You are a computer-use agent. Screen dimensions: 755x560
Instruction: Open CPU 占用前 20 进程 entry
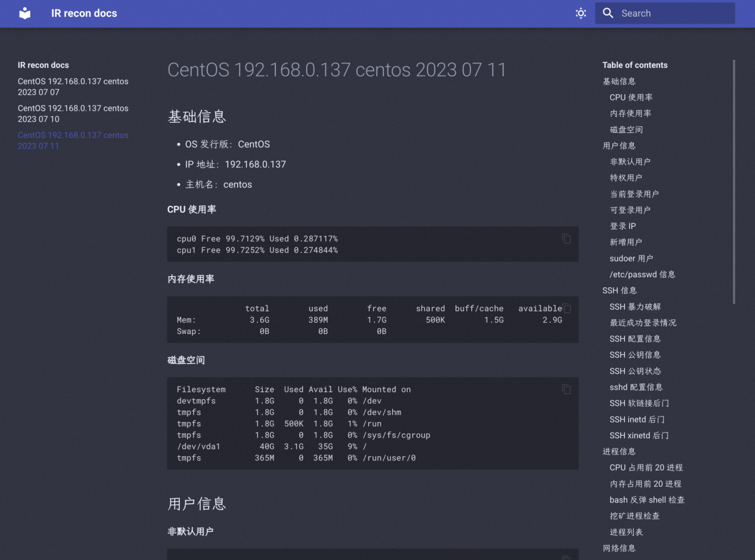(646, 467)
